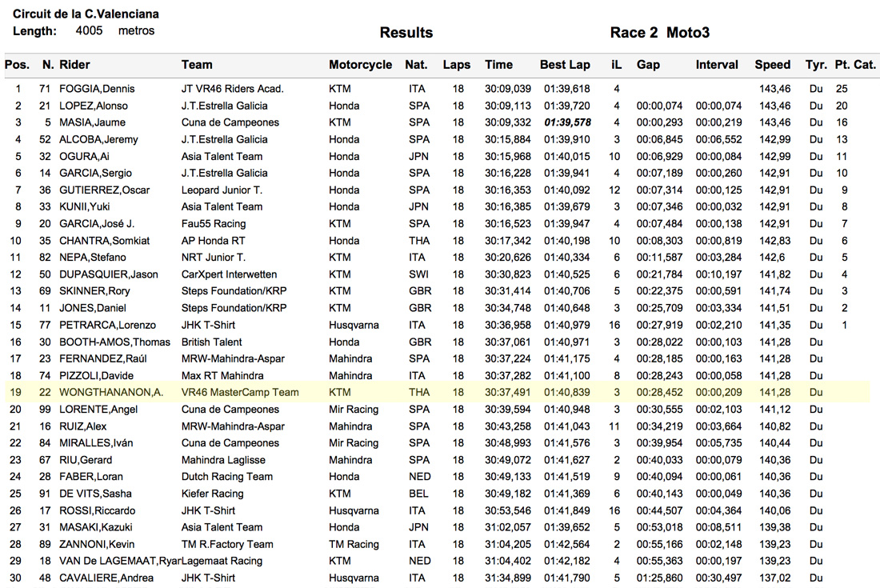This screenshot has width=880, height=588.
Task: Click the Pos. column header
Action: (17, 65)
